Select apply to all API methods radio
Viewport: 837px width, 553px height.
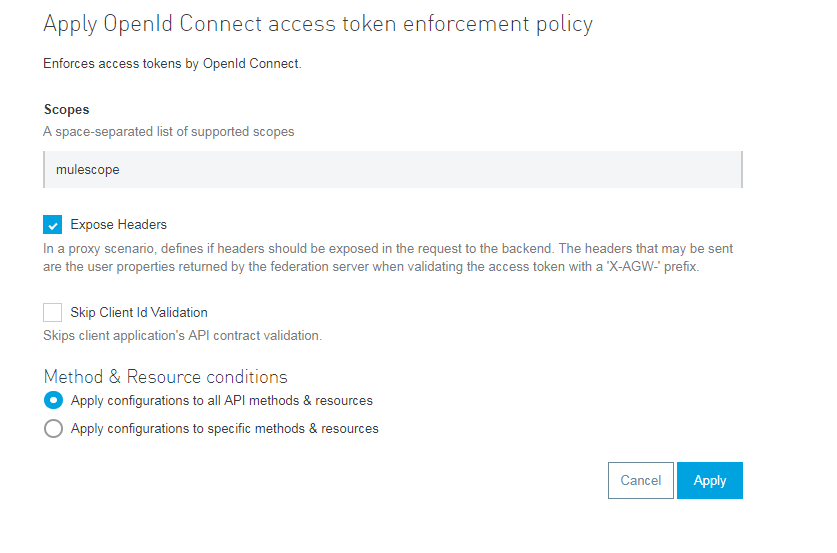click(53, 401)
